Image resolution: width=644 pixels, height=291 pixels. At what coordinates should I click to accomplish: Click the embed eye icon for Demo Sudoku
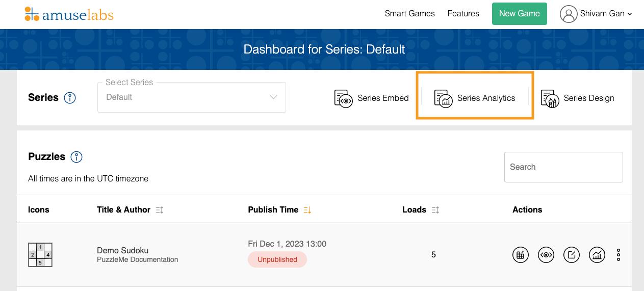(x=546, y=255)
